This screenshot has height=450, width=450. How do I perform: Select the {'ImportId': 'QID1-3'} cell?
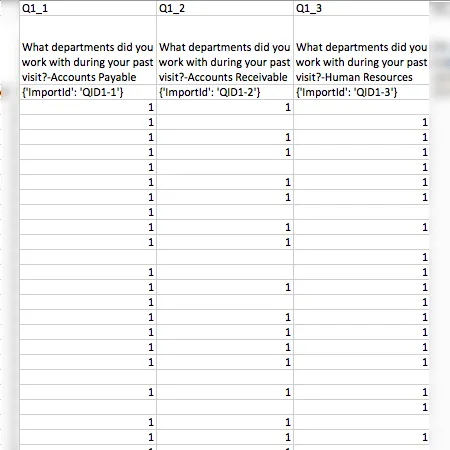coord(361,92)
